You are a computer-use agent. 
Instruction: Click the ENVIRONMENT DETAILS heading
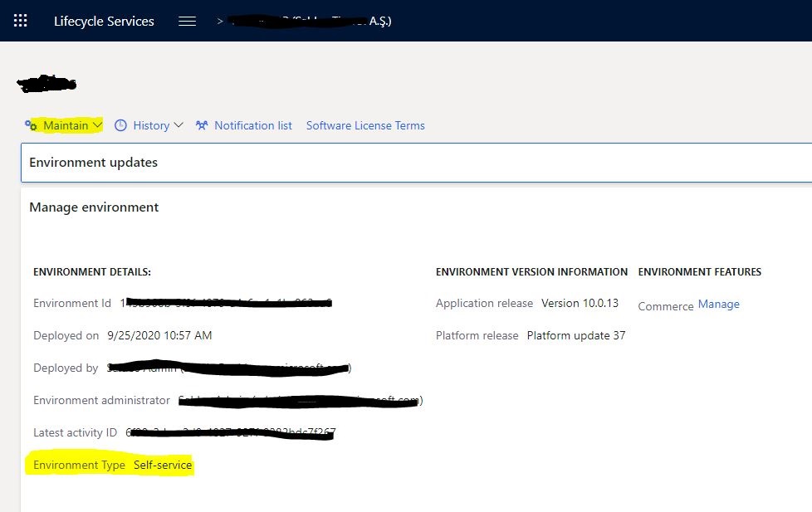(x=92, y=272)
